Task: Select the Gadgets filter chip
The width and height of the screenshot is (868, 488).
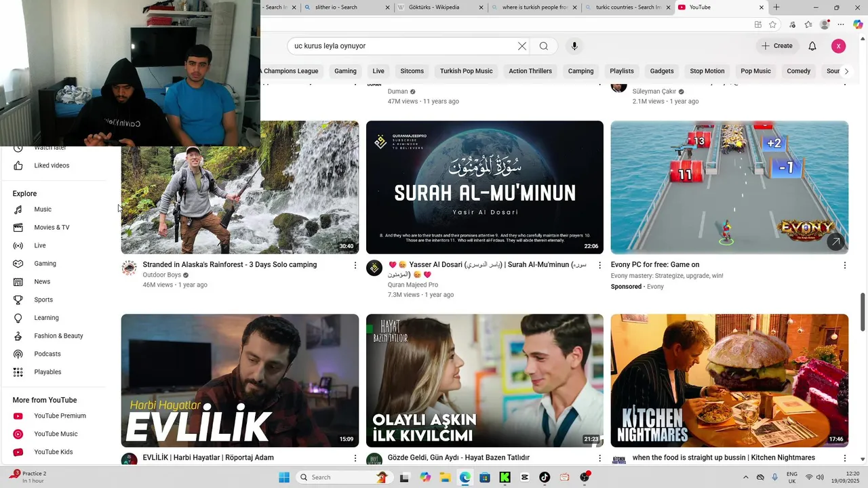Action: 662,71
